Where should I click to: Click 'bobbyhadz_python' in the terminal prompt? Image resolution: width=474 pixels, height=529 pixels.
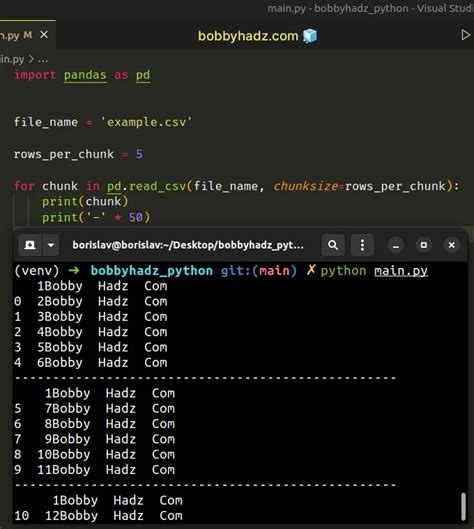[151, 271]
